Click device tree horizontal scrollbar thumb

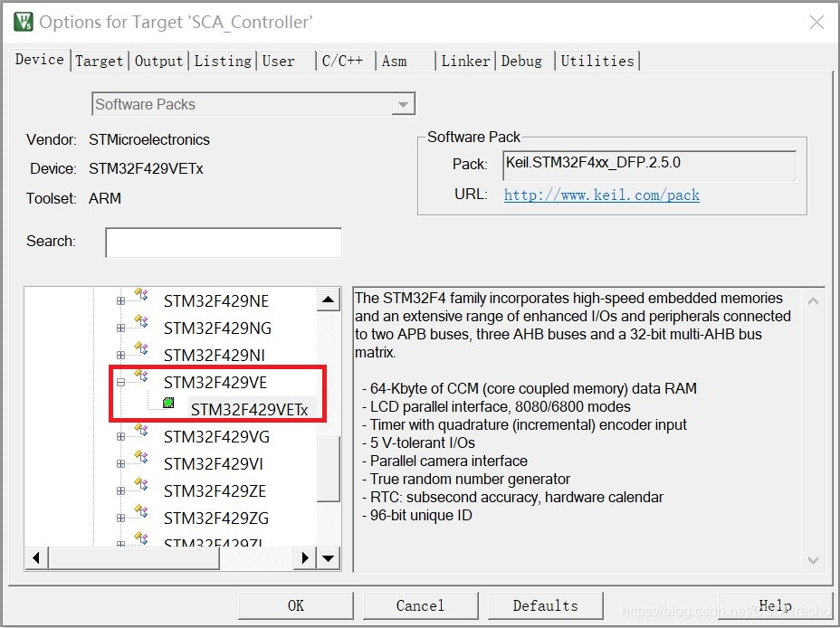coord(134,558)
